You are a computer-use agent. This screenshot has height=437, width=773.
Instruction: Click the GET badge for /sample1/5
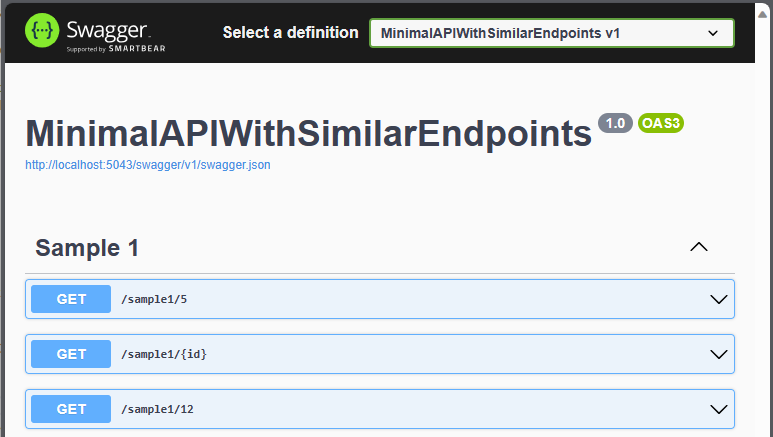(x=71, y=299)
